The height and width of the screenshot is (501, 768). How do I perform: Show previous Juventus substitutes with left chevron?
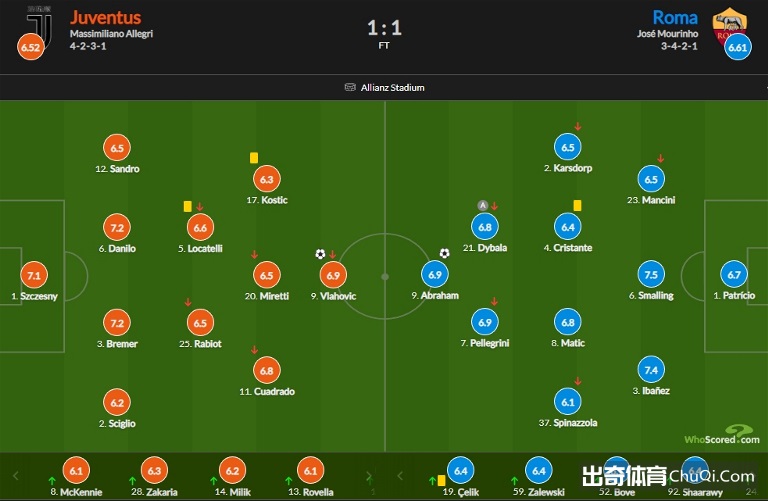16,476
